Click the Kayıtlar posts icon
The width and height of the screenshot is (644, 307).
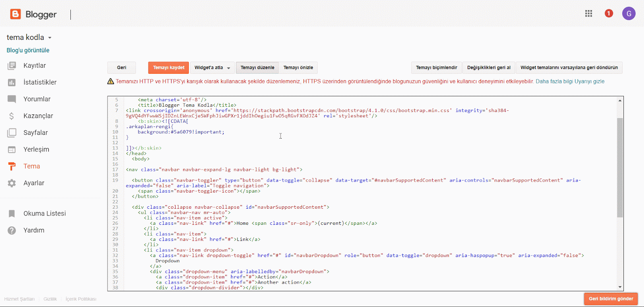coord(12,66)
